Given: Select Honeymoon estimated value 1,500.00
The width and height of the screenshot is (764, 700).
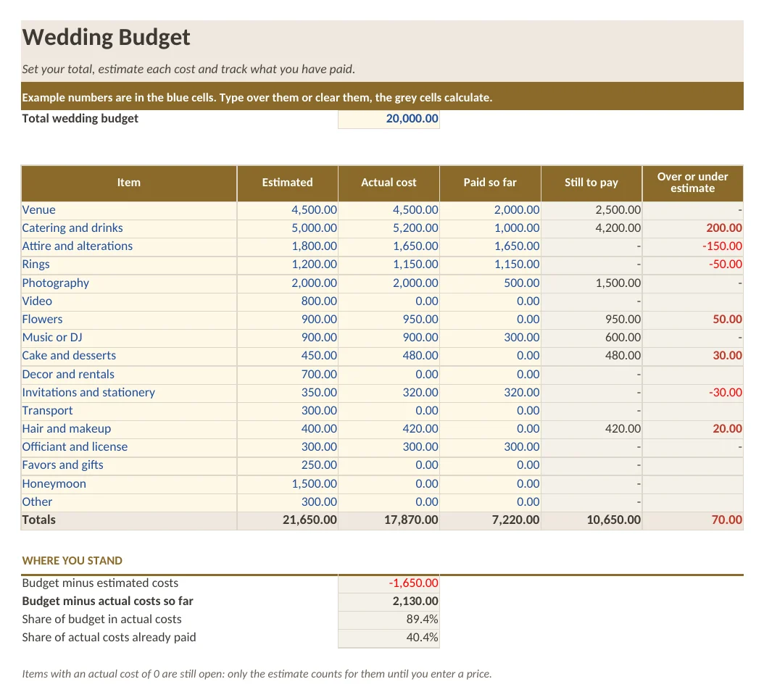Looking at the screenshot, I should click(x=288, y=484).
